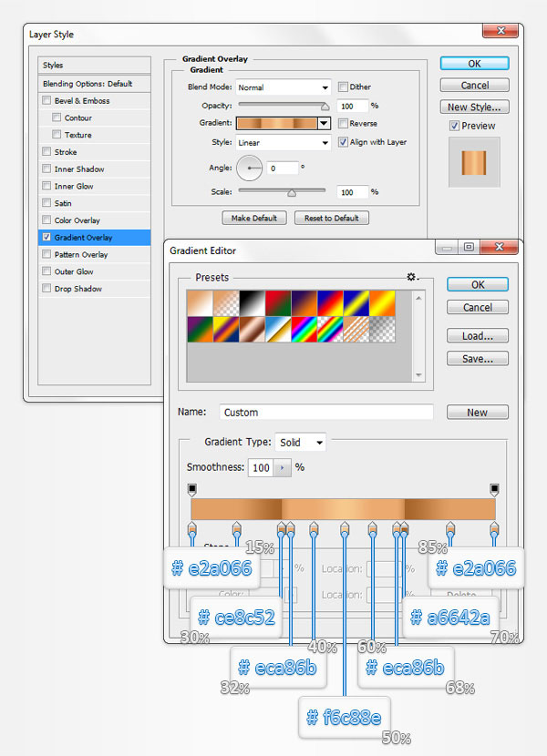Open the presets gear menu in Gradient Editor
547x756 pixels.
coord(412,277)
